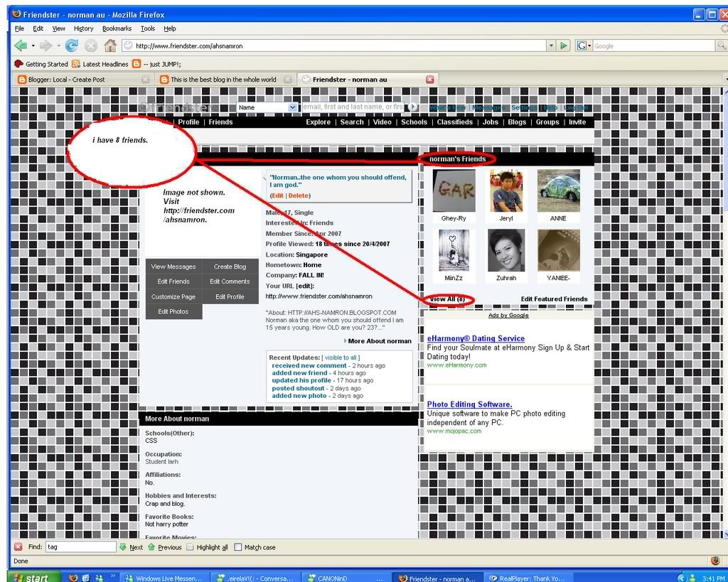728x582 pixels.
Task: Click the View Messages button
Action: (173, 266)
